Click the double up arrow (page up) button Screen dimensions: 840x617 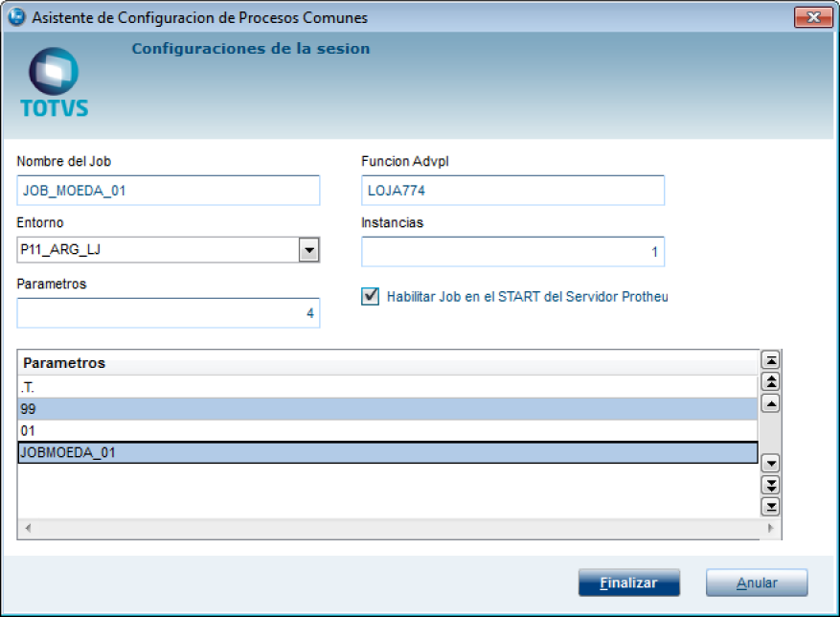pos(769,381)
